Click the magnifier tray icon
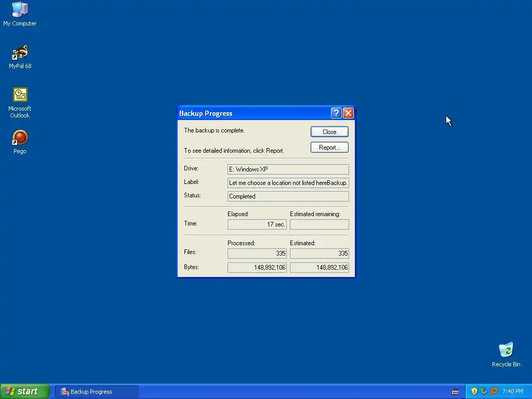The height and width of the screenshot is (399, 532). (494, 391)
